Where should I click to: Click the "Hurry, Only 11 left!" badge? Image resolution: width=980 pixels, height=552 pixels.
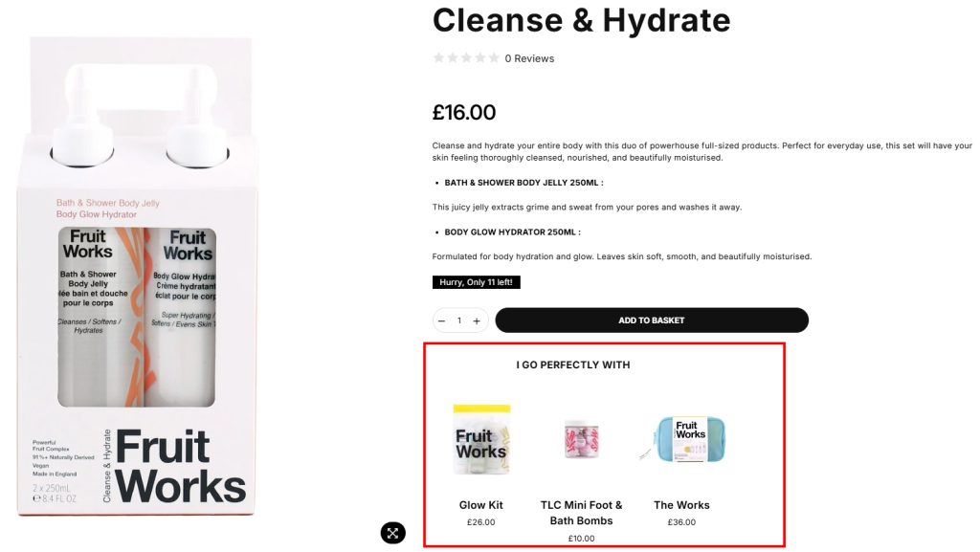tap(477, 282)
